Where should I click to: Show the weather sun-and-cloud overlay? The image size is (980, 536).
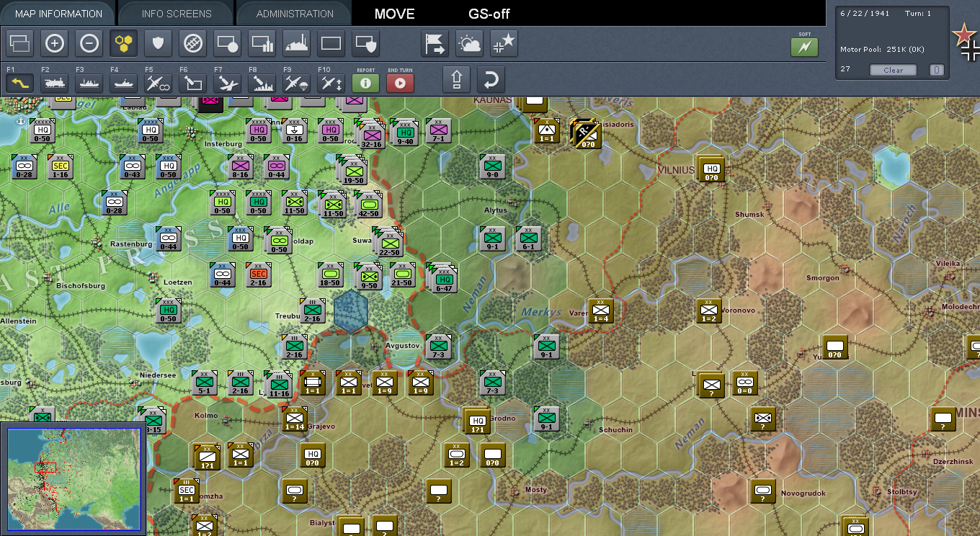469,44
